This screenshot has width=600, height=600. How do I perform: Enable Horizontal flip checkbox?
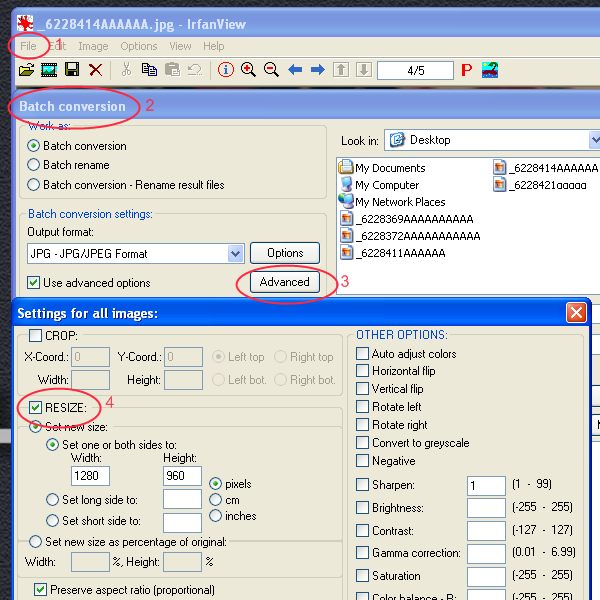[362, 371]
